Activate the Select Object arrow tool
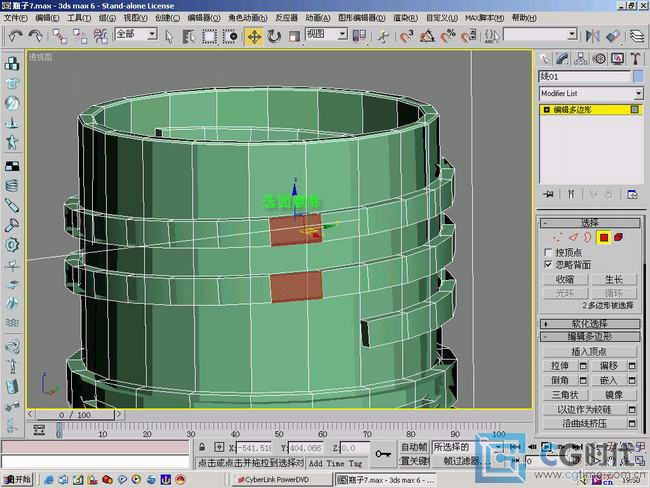Image resolution: width=650 pixels, height=488 pixels. pos(169,36)
